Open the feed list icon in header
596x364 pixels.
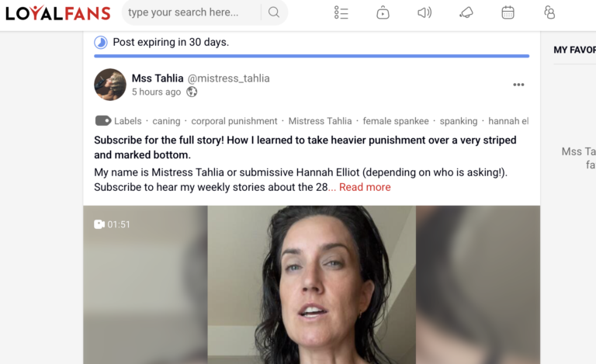pyautogui.click(x=341, y=12)
